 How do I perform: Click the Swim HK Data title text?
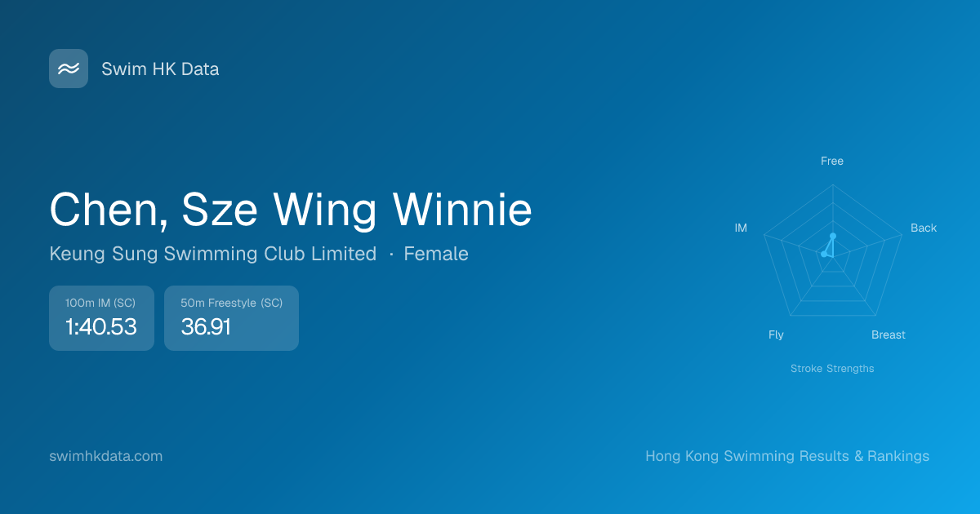point(160,69)
